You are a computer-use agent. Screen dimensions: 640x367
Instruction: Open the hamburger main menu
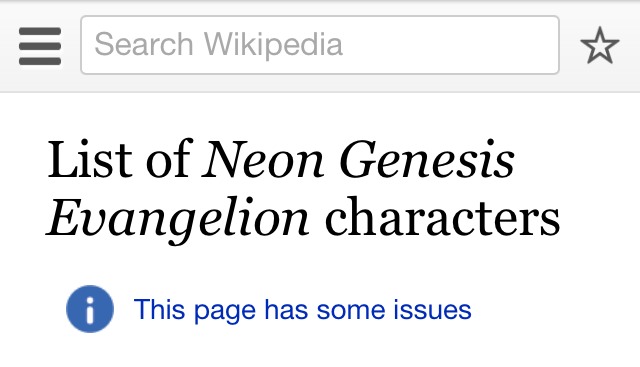click(40, 46)
